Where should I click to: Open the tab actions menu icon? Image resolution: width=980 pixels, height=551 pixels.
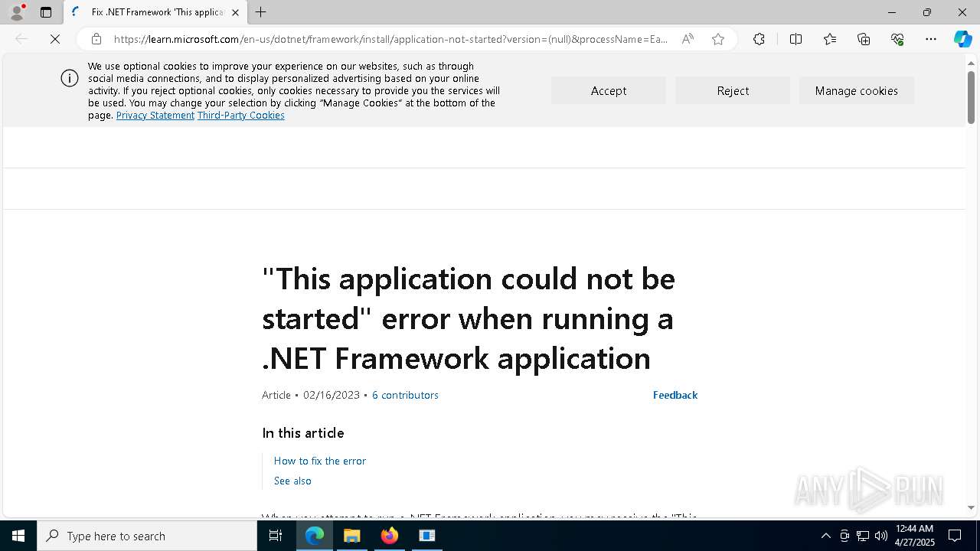(x=46, y=12)
